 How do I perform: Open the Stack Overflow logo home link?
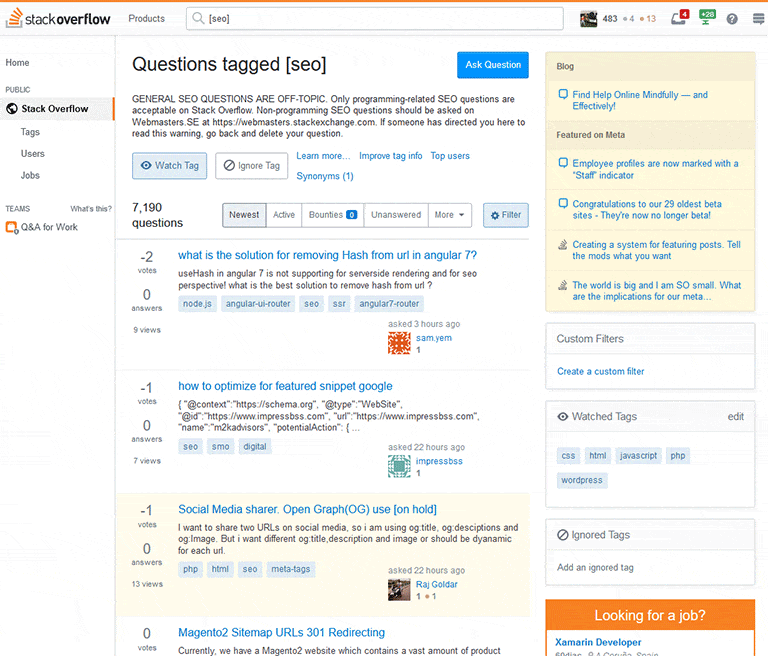[x=58, y=19]
